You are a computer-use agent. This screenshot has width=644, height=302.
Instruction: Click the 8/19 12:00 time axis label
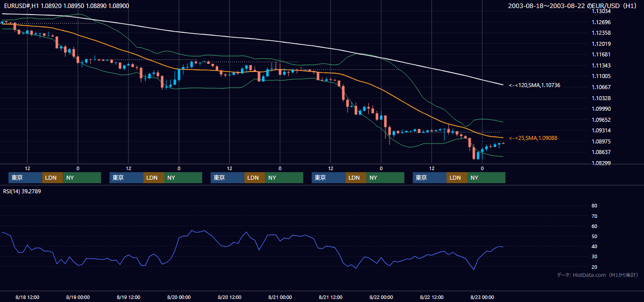(128, 297)
